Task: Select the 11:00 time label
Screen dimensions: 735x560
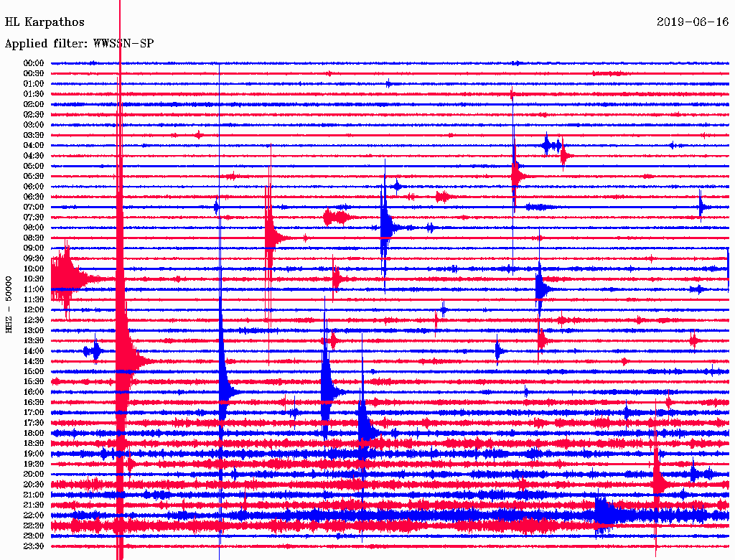Action: coord(34,289)
